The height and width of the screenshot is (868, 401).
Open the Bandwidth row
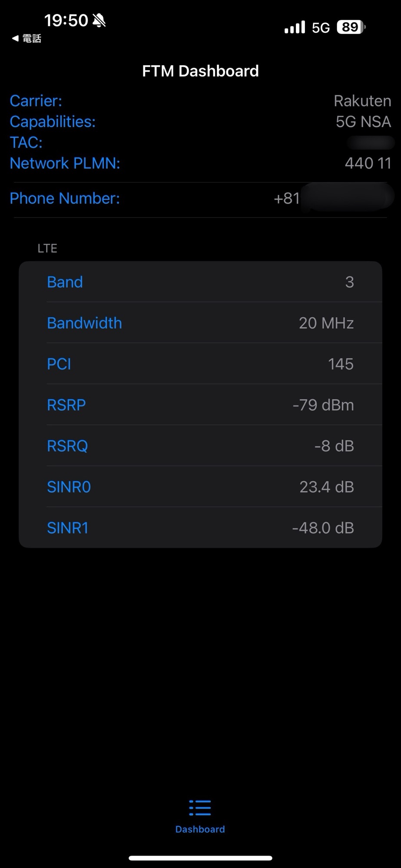pos(200,323)
